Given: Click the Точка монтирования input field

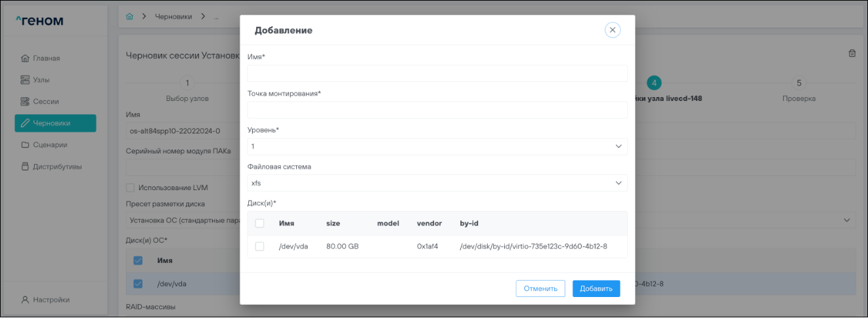Looking at the screenshot, I should [437, 110].
